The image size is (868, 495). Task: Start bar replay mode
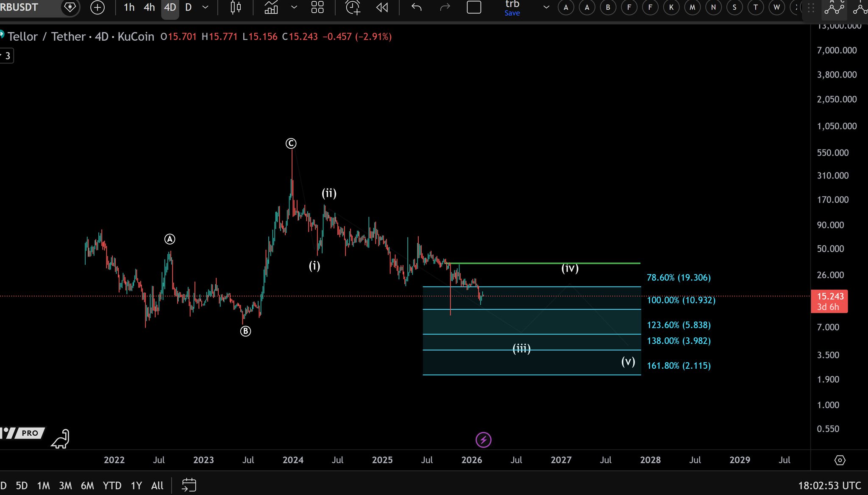click(x=382, y=7)
